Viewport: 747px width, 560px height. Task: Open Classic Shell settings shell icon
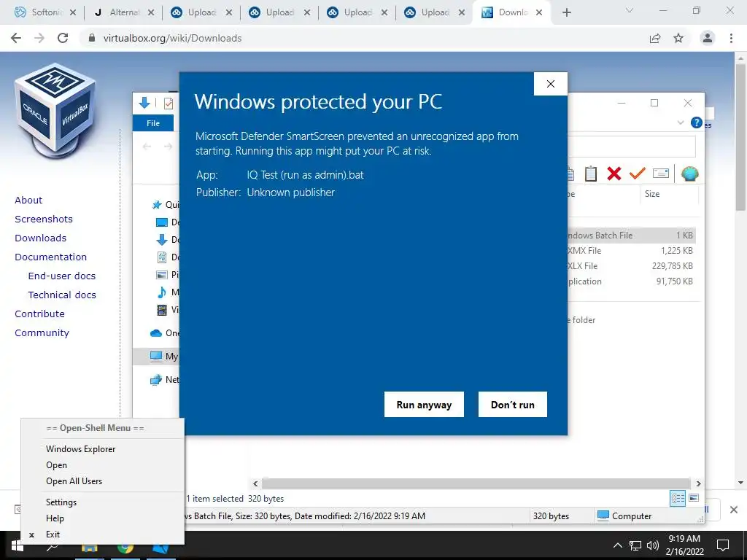click(x=689, y=174)
